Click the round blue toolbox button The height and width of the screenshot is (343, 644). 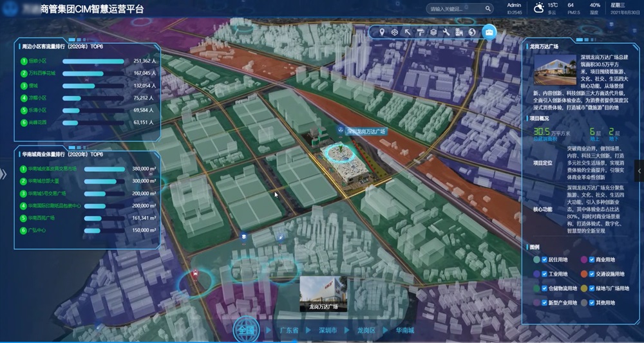(x=489, y=32)
